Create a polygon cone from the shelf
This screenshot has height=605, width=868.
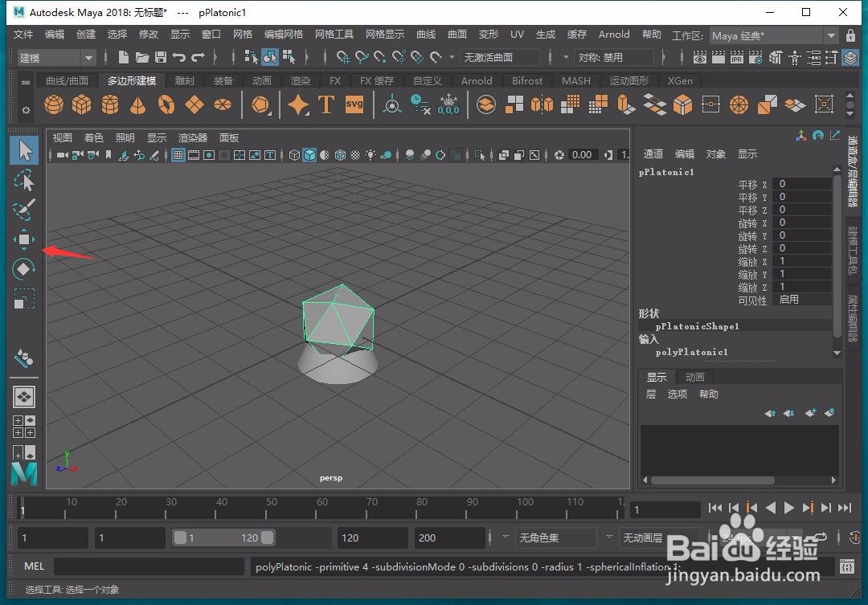[x=138, y=104]
